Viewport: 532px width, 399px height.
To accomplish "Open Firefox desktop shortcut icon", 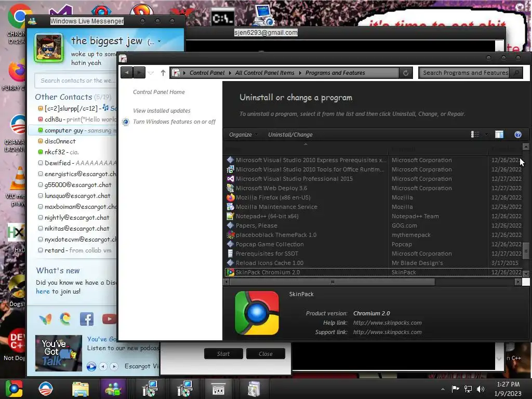I will (x=17, y=72).
